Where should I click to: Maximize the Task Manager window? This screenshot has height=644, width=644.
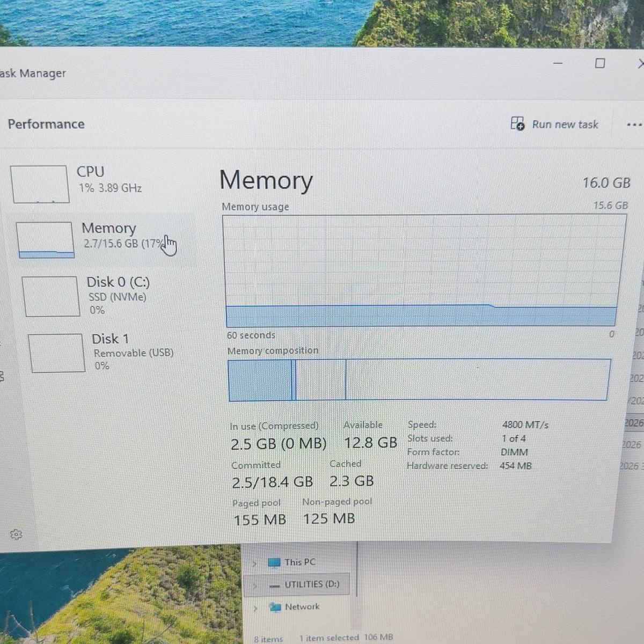(600, 63)
